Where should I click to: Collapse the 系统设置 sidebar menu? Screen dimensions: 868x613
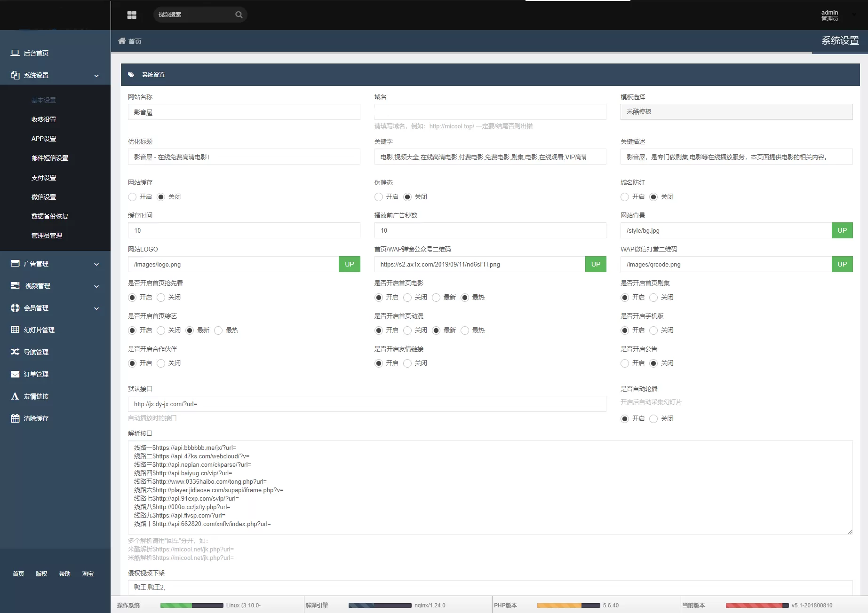(96, 75)
